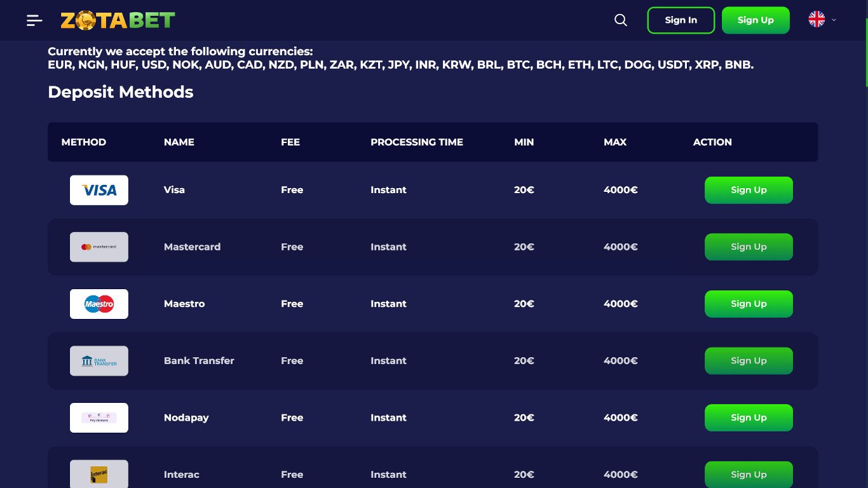Click the page vertical scrollbar
The width and height of the screenshot is (868, 488).
click(865, 52)
